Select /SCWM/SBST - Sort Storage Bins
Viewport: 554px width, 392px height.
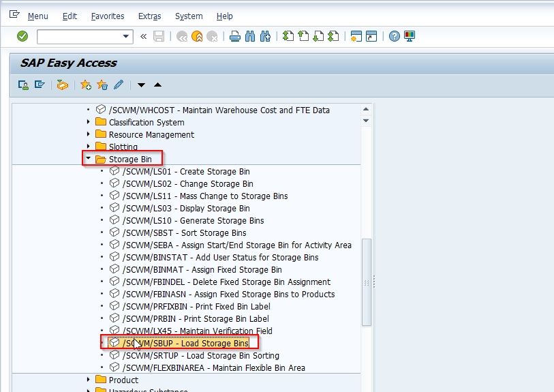(185, 233)
